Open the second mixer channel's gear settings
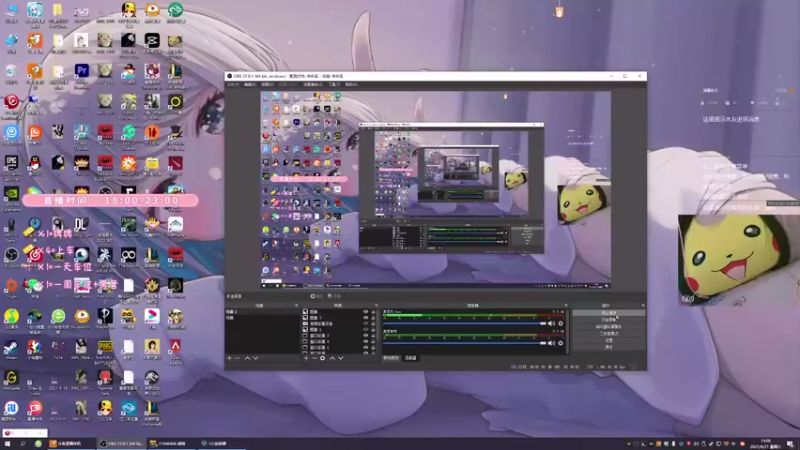 tap(561, 343)
